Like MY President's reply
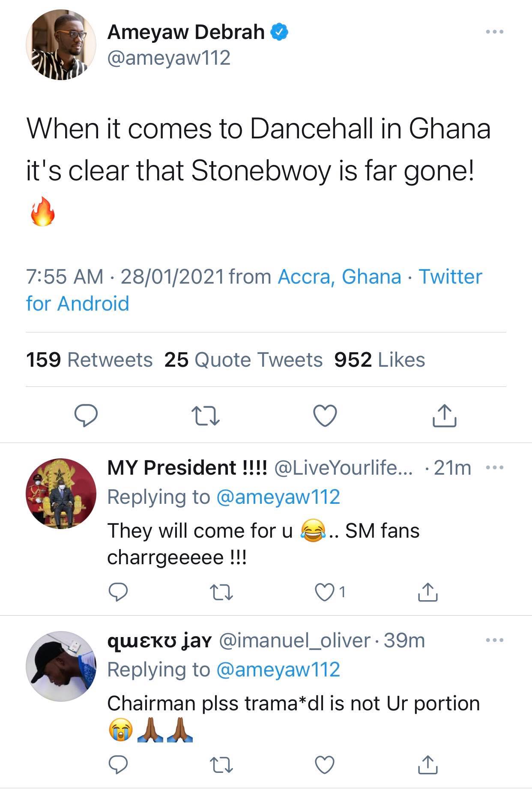This screenshot has height=790, width=532. [325, 592]
